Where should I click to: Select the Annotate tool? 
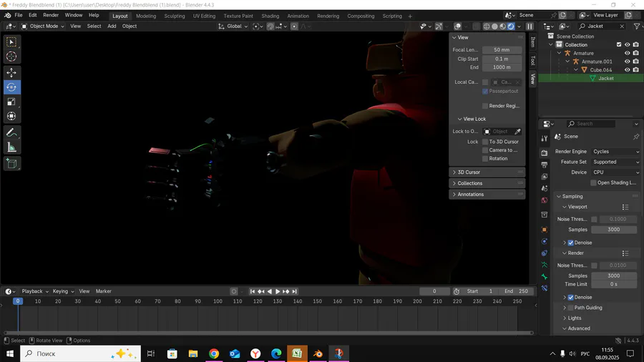click(x=11, y=132)
